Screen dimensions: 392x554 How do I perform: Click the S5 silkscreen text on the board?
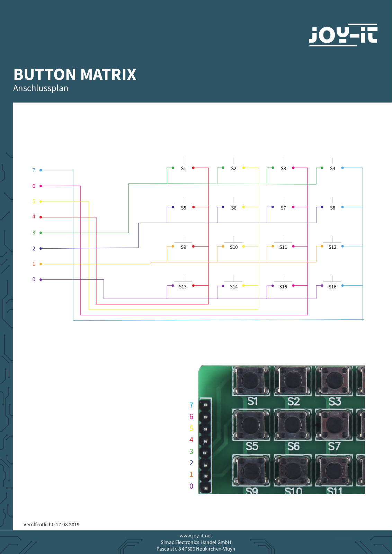[252, 446]
